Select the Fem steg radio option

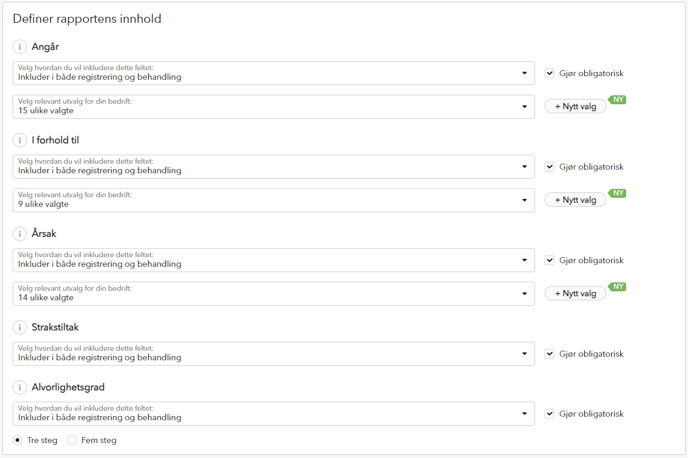pyautogui.click(x=72, y=440)
